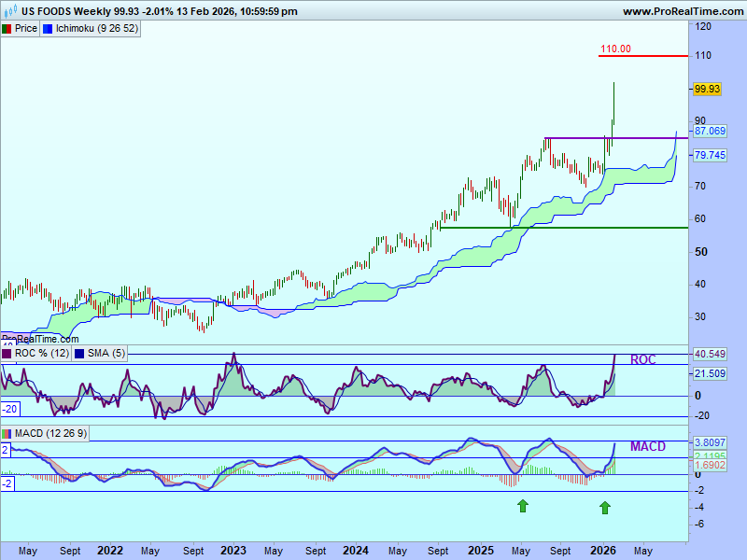Click the red 110.00 target line label
Viewport: 747px width, 560px height.
click(x=615, y=49)
